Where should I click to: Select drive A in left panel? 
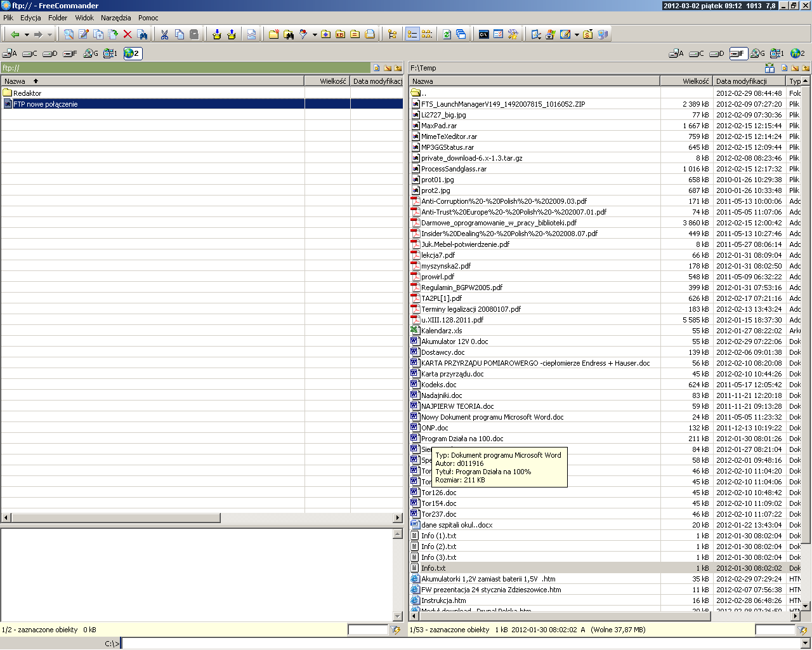coord(10,53)
